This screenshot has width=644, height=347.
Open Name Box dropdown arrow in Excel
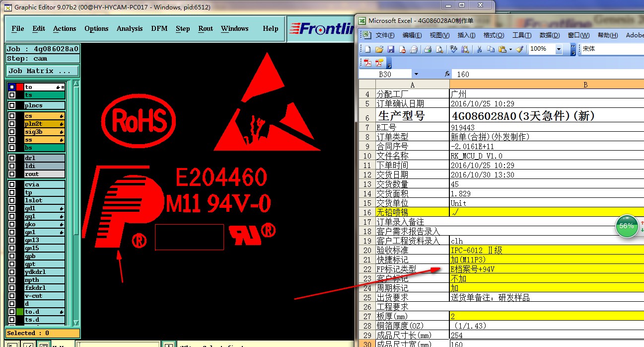pyautogui.click(x=416, y=74)
